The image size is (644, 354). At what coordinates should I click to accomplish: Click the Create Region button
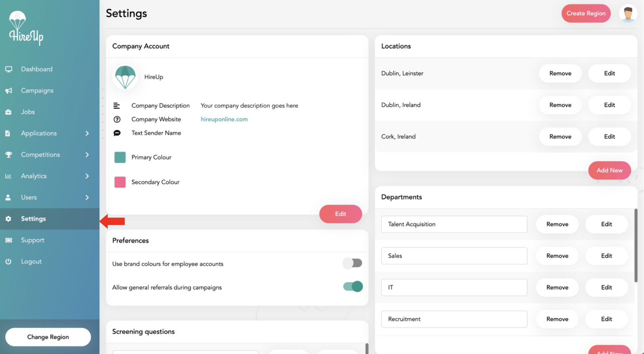[x=586, y=13]
